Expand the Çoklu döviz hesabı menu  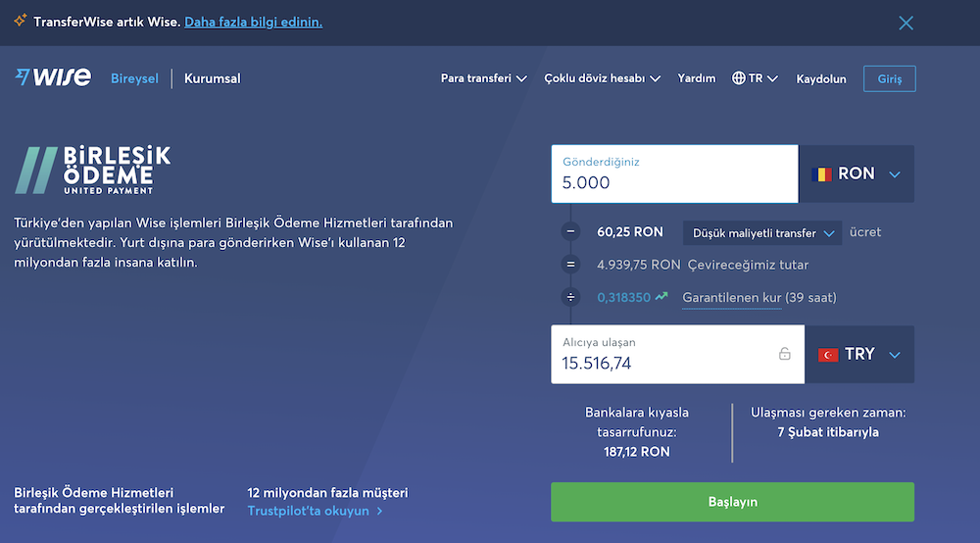click(x=602, y=78)
